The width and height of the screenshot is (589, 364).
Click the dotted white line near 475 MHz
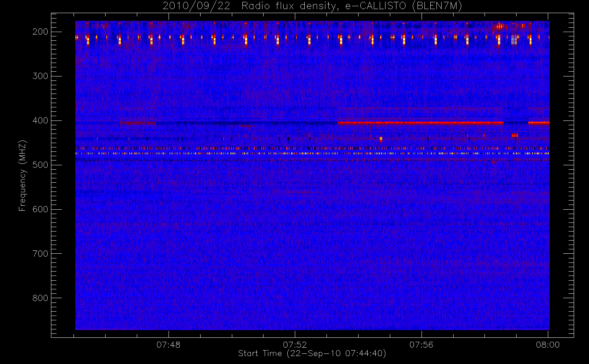click(312, 154)
